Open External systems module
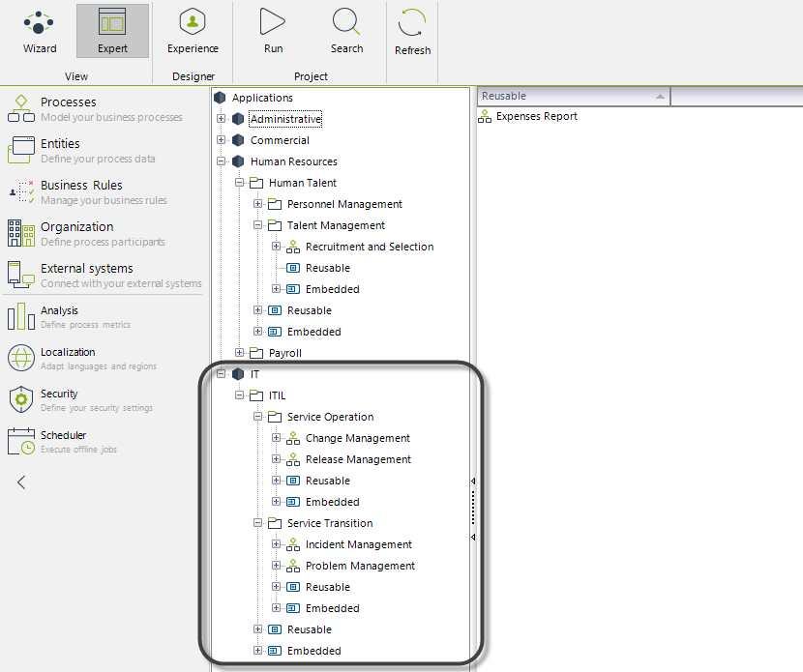Viewport: 803px width, 672px height. (x=104, y=275)
